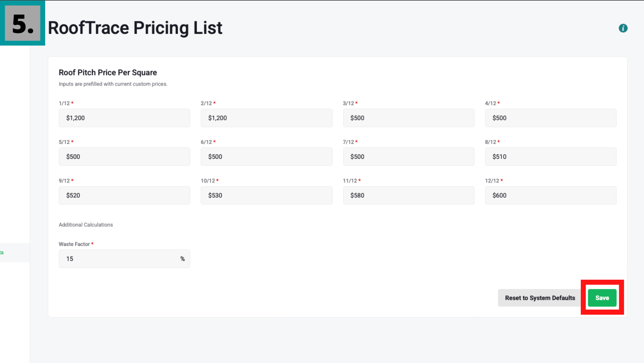Click the RoofTrace Pricing List page title
Image resolution: width=644 pixels, height=363 pixels.
click(x=135, y=28)
